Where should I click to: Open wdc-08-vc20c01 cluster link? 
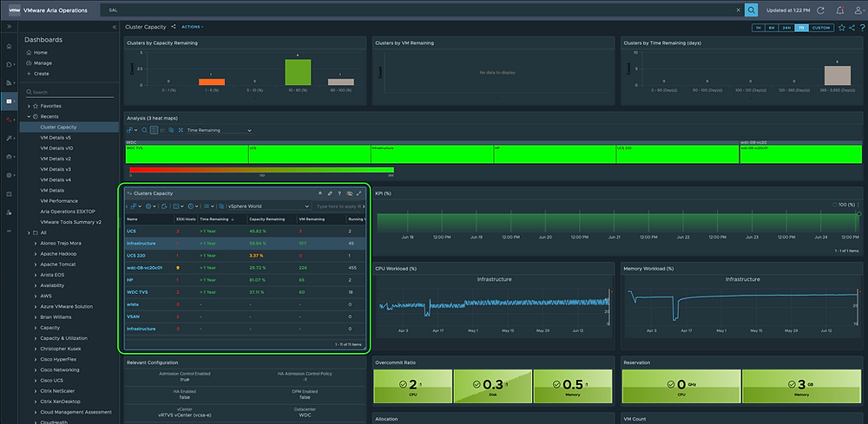coord(144,268)
